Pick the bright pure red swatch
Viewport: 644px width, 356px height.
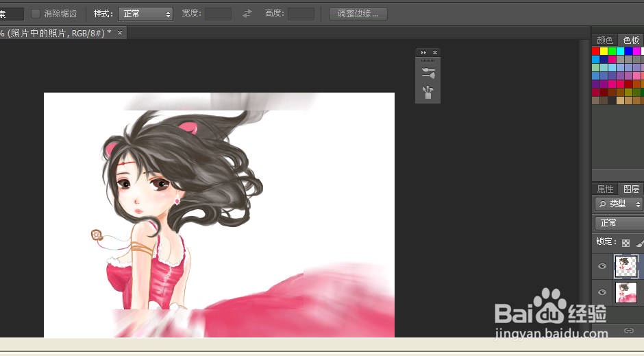pos(595,51)
